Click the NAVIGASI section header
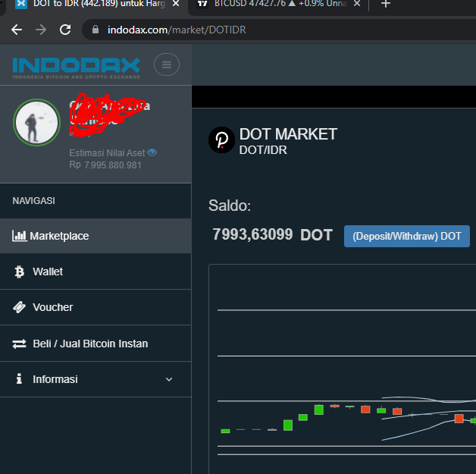The width and height of the screenshot is (476, 474). click(33, 201)
